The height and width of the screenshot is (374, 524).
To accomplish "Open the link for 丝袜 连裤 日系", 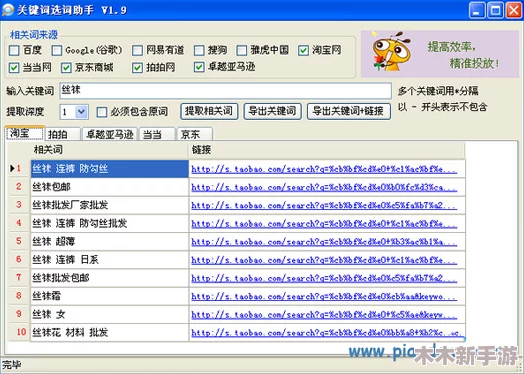I will (324, 260).
